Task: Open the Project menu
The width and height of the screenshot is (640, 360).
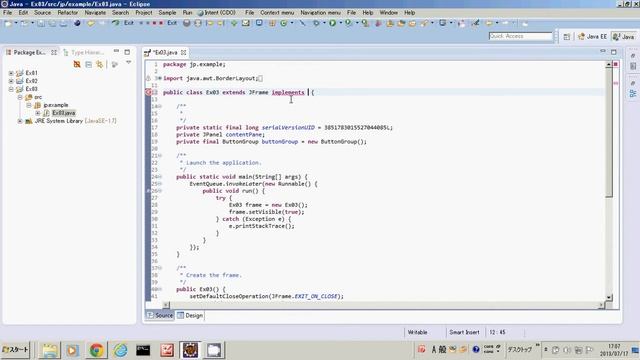Action: pyautogui.click(x=144, y=13)
